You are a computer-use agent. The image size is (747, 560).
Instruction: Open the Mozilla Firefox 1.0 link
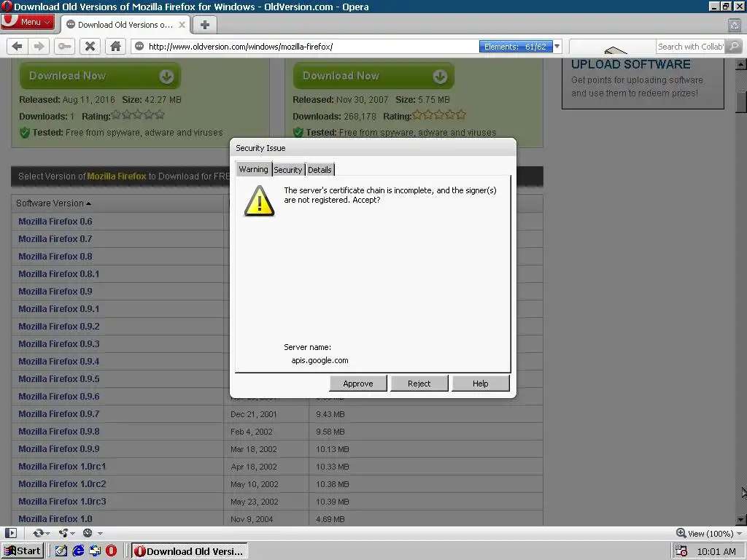(55, 518)
